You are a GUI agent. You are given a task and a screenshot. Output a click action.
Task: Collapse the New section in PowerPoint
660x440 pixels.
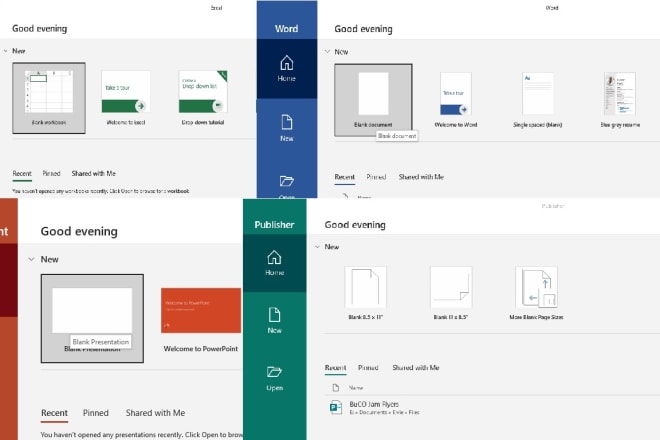31,259
